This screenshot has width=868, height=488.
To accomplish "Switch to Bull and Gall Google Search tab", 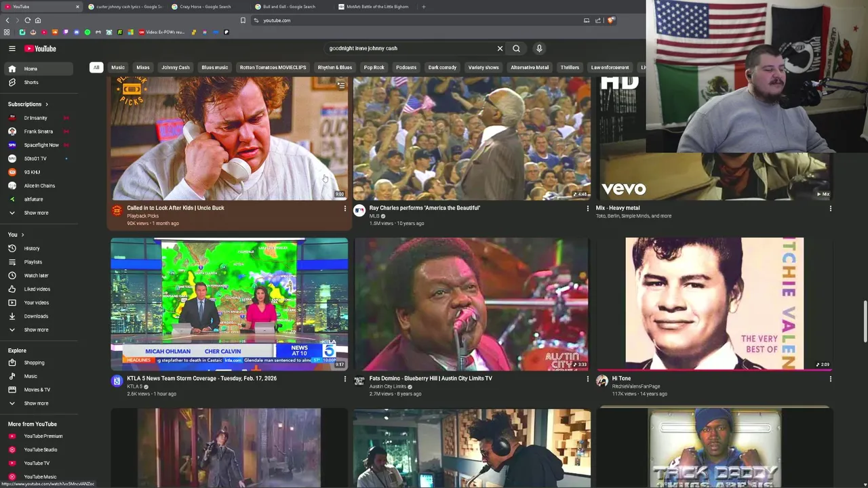I will [x=290, y=7].
